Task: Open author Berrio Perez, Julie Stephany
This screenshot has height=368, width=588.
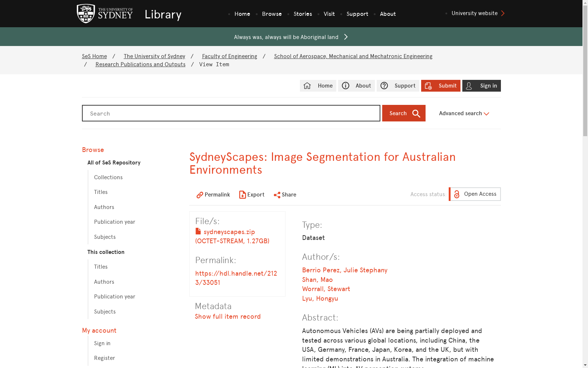Action: click(345, 270)
